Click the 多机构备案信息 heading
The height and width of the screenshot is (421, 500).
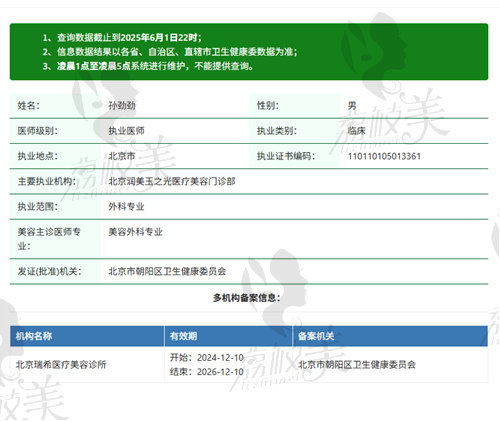[x=246, y=297]
